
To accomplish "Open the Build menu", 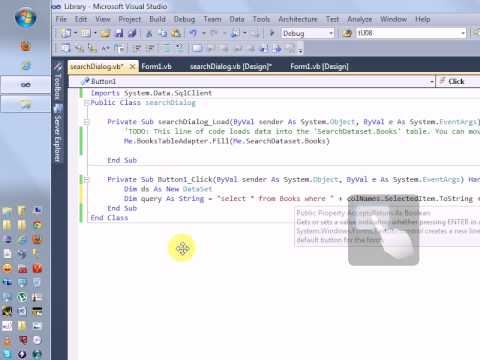I will 157,19.
